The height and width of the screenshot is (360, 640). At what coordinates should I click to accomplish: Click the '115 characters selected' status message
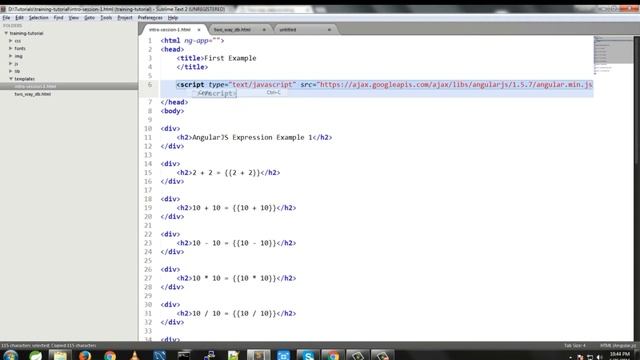coord(49,346)
